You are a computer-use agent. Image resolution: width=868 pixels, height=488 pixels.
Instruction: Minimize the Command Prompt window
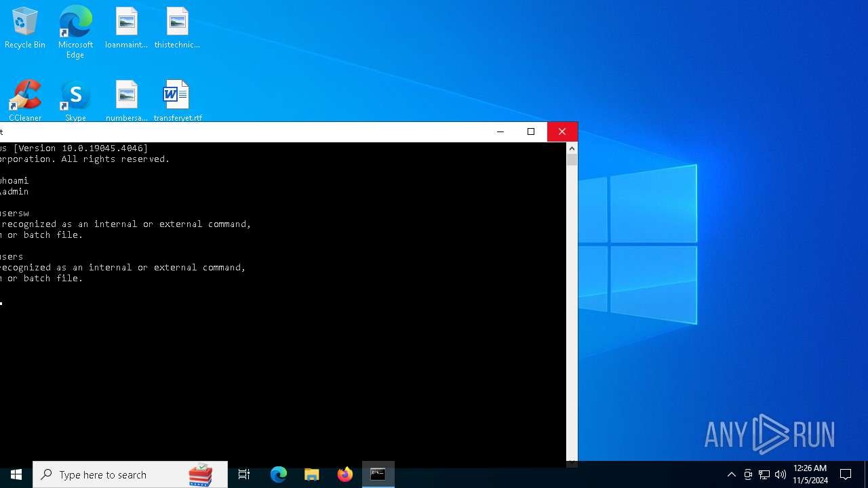500,131
